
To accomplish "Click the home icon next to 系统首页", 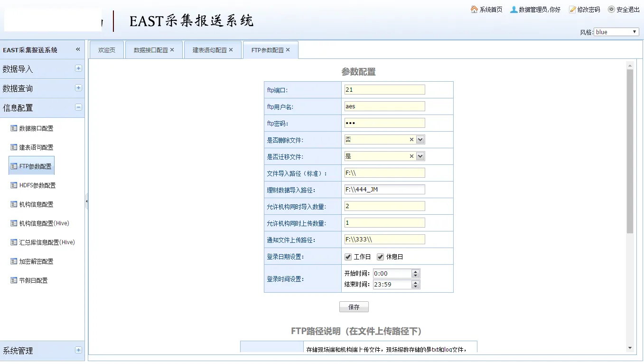I will tap(474, 10).
